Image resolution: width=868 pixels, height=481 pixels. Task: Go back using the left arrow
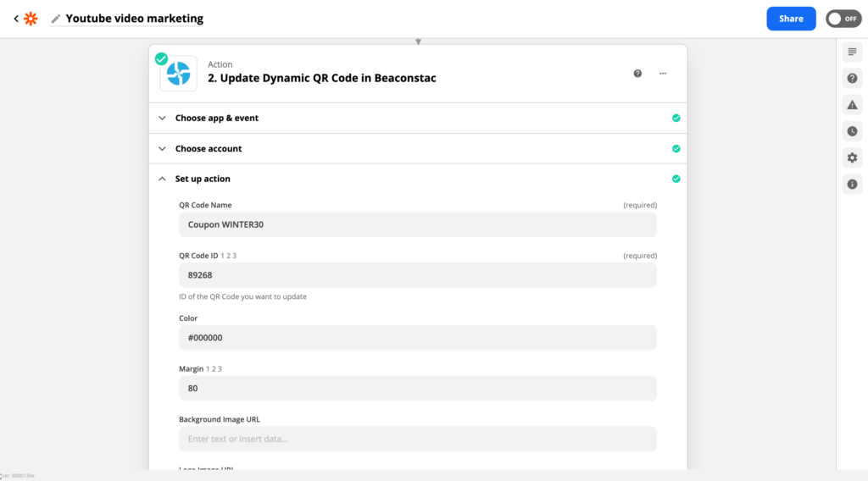16,19
